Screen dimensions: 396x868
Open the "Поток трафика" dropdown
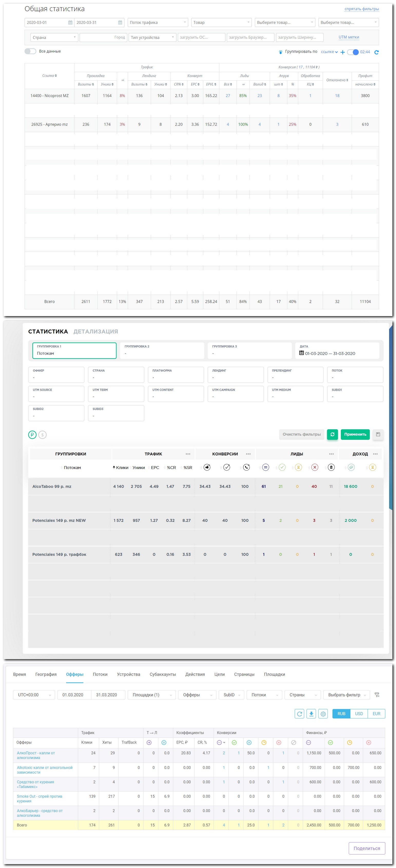pyautogui.click(x=158, y=23)
